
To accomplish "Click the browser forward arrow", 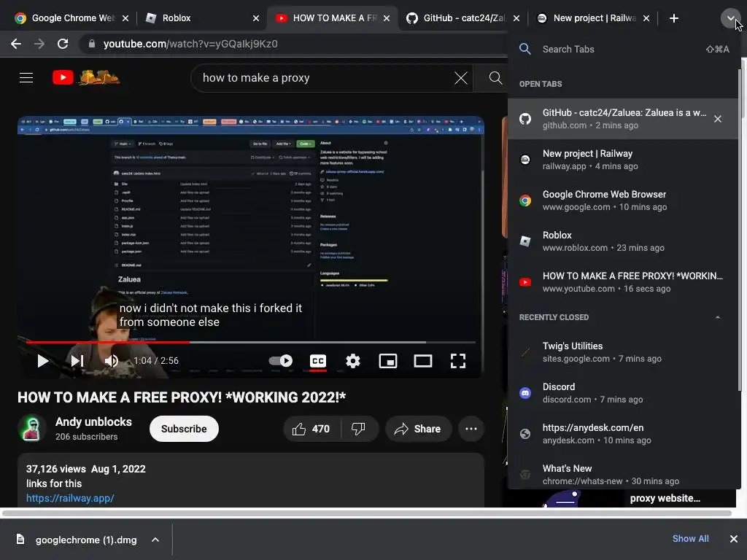I will pos(39,44).
